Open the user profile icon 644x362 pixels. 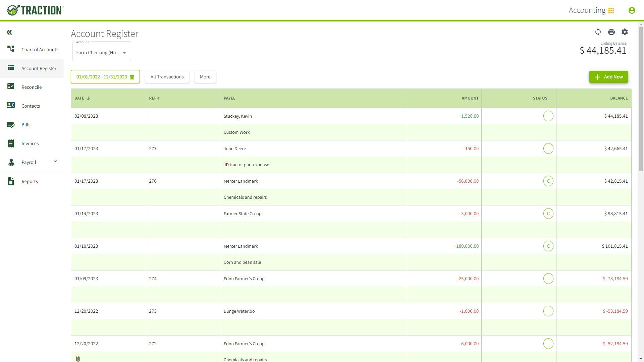click(x=632, y=10)
